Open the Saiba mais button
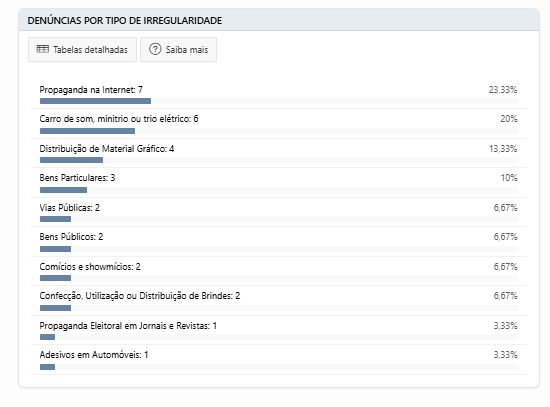Viewport: 550px width, 407px height. pyautogui.click(x=179, y=49)
